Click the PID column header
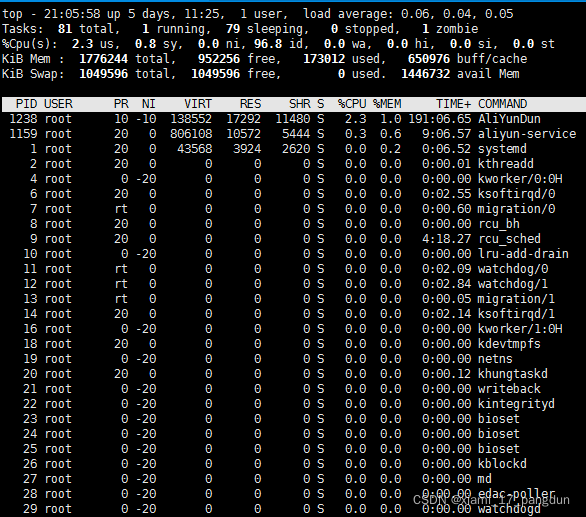 [26, 104]
